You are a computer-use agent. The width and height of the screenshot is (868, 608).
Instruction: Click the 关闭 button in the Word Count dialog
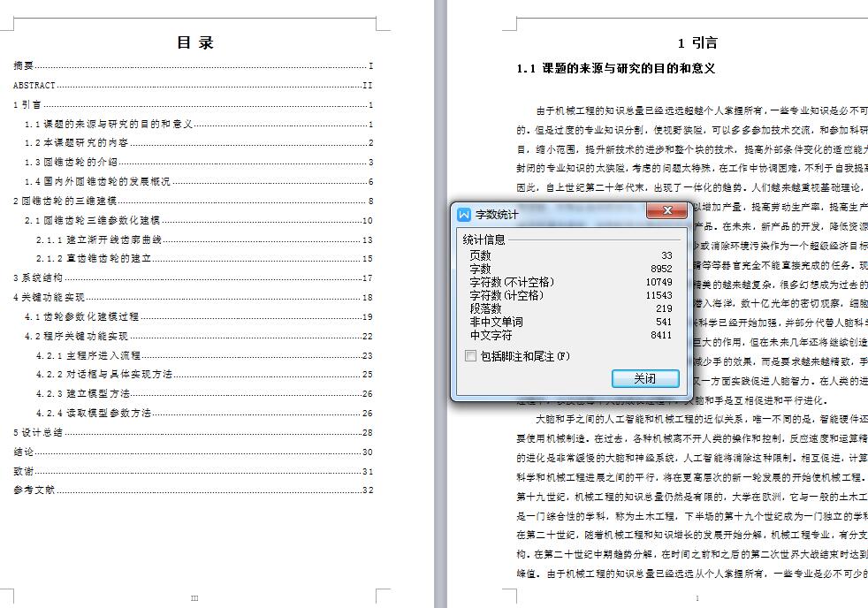pyautogui.click(x=645, y=378)
